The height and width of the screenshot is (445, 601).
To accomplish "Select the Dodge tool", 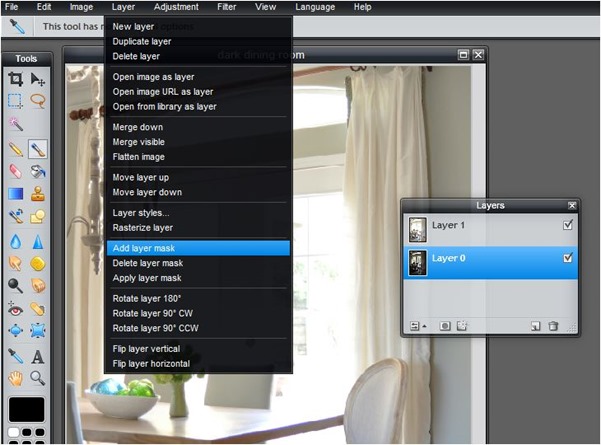I will click(15, 286).
